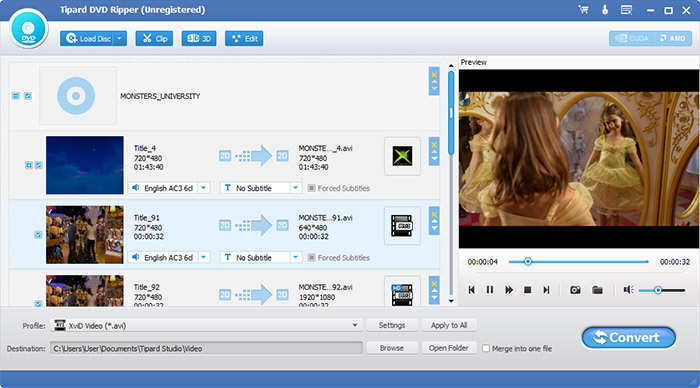Open Title_4 subtitle dropdown
Screen dimensions: 700x388
click(x=296, y=188)
